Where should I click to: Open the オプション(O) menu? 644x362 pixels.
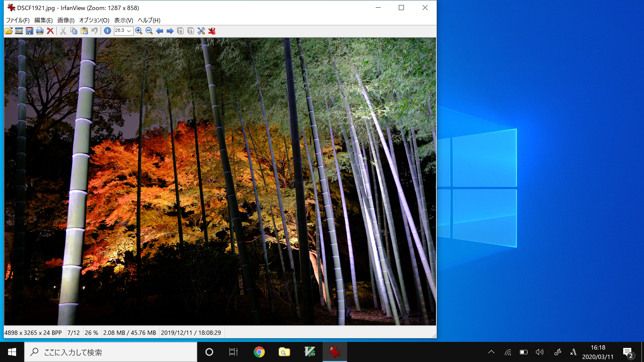point(94,20)
